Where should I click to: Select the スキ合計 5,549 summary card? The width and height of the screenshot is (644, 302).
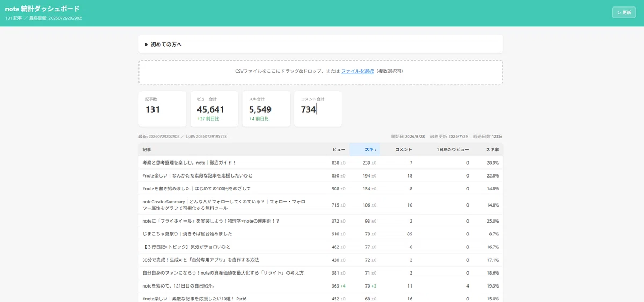point(266,109)
